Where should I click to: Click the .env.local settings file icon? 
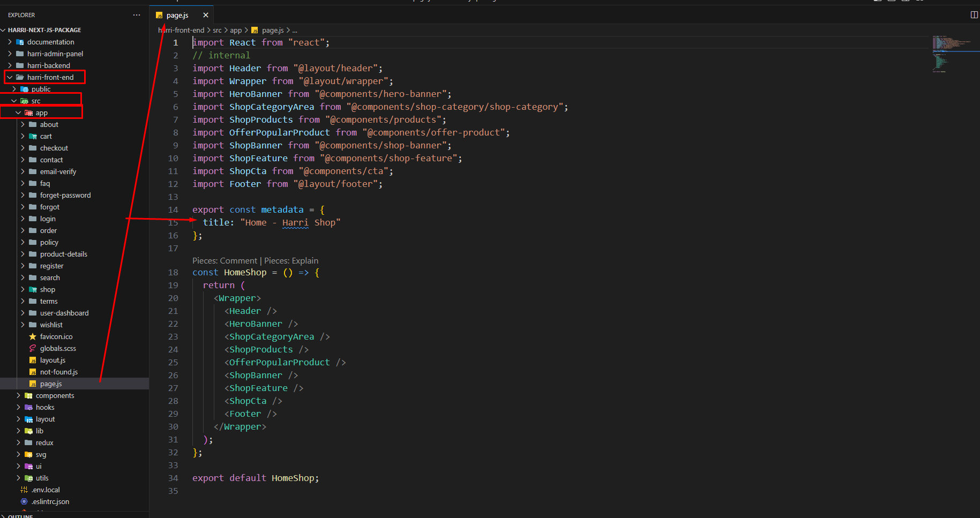(24, 490)
